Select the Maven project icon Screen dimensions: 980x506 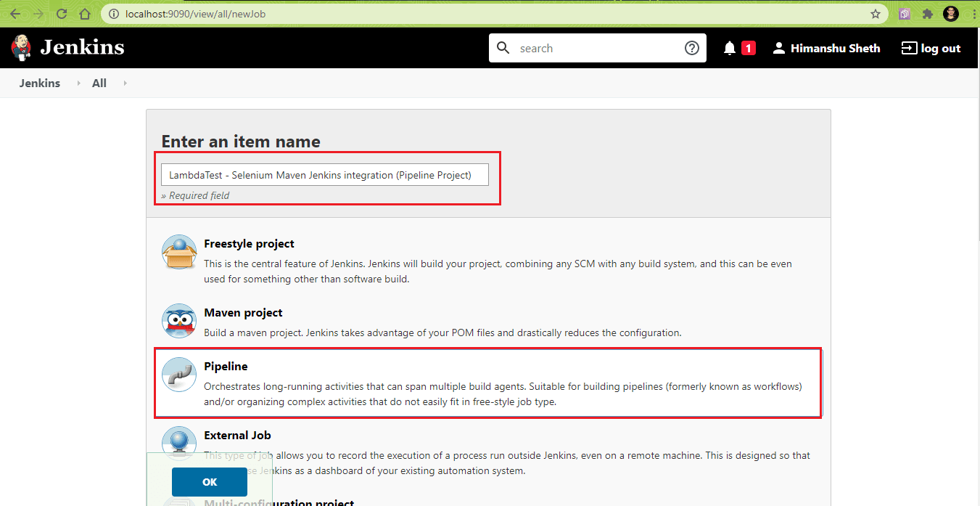click(178, 321)
